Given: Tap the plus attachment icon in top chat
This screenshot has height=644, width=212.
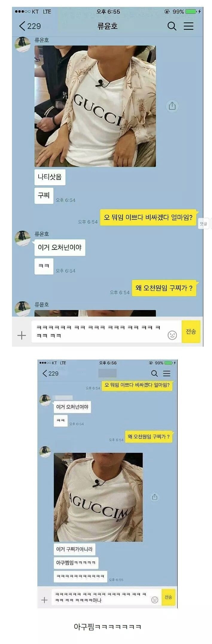Looking at the screenshot, I should 22,335.
